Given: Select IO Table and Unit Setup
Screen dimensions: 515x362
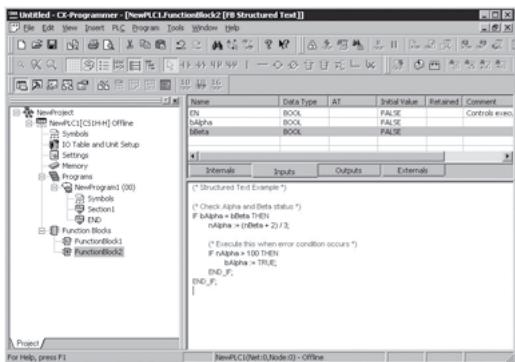Looking at the screenshot, I should tap(101, 145).
